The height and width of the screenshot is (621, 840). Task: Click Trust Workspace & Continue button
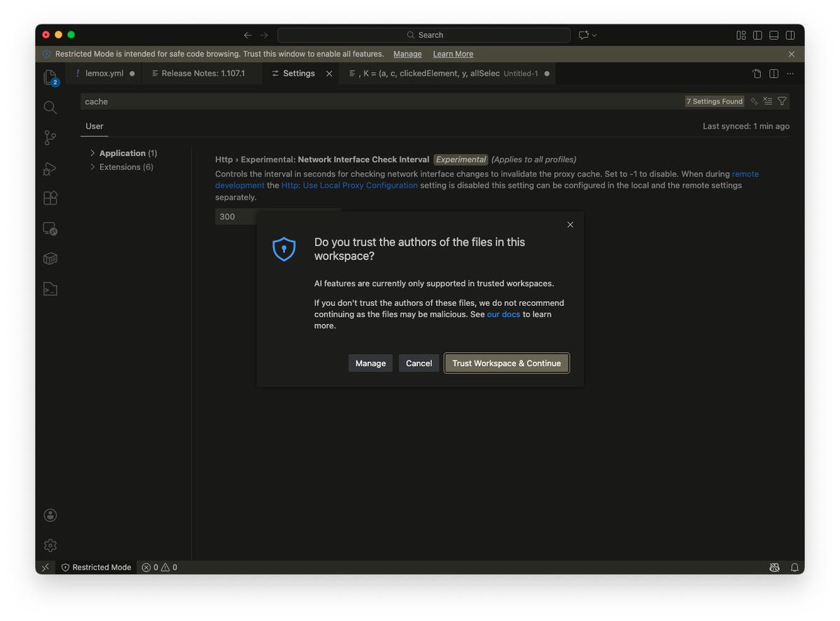click(x=507, y=363)
